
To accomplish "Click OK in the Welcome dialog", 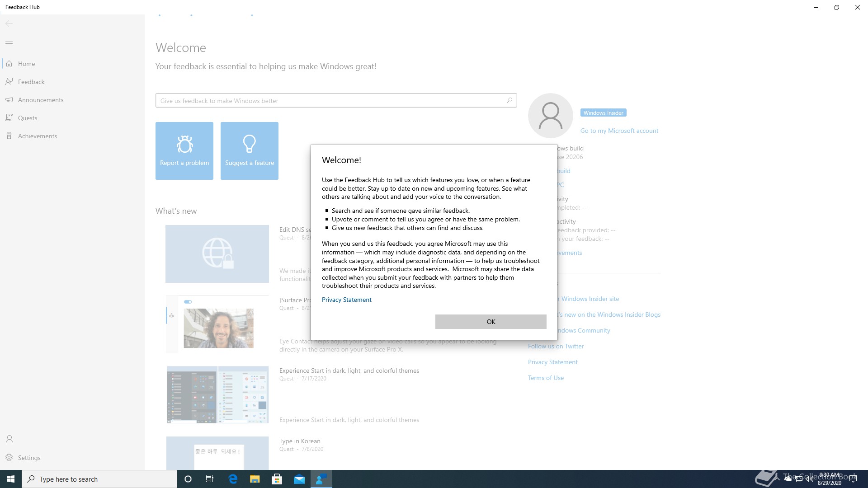I will [x=491, y=322].
